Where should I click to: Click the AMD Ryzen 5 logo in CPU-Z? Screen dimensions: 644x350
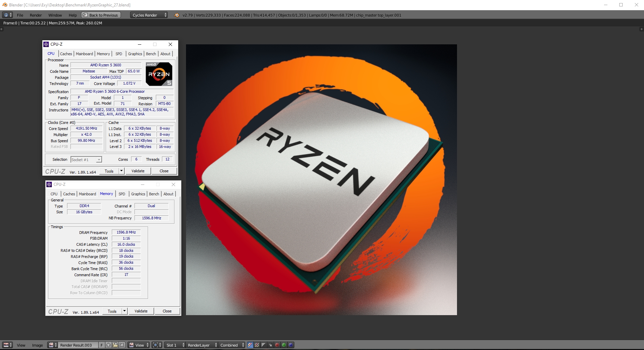[x=159, y=74]
